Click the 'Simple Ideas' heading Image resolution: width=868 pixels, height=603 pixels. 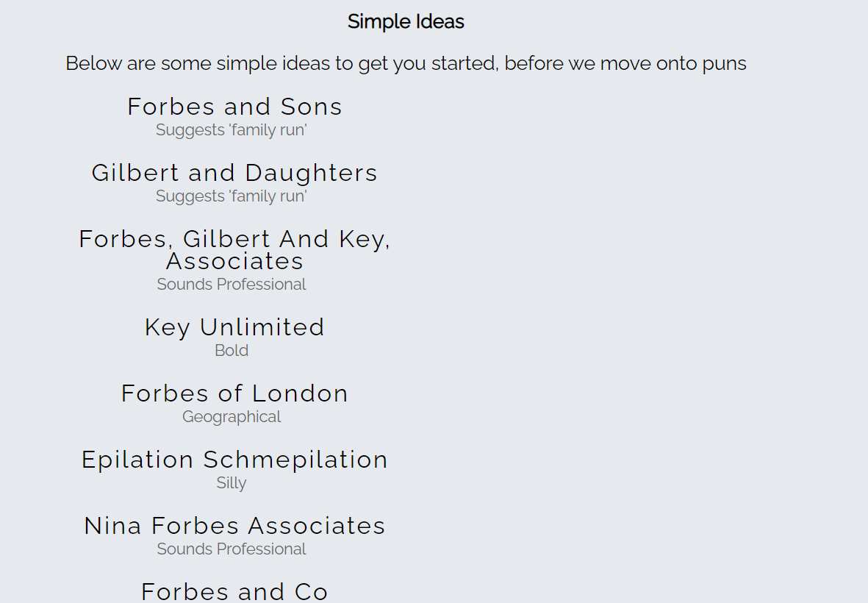pyautogui.click(x=406, y=22)
